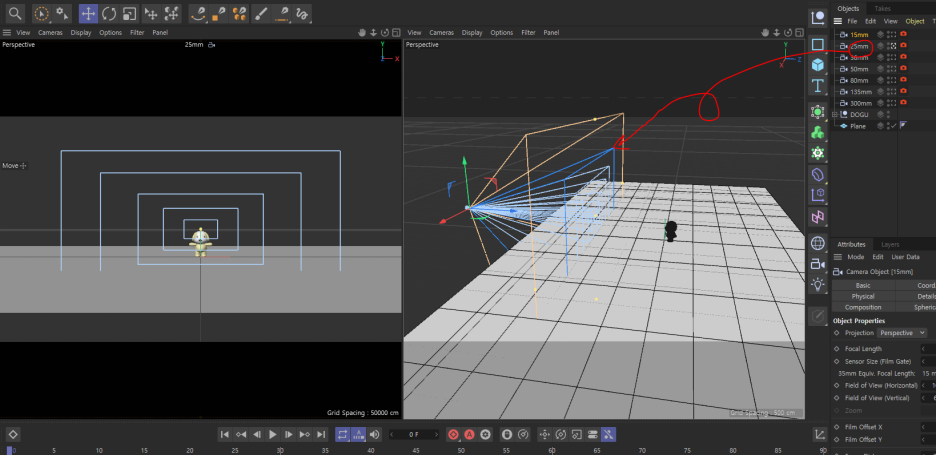This screenshot has width=936, height=455.
Task: Open the volume builder green icon
Action: click(818, 133)
